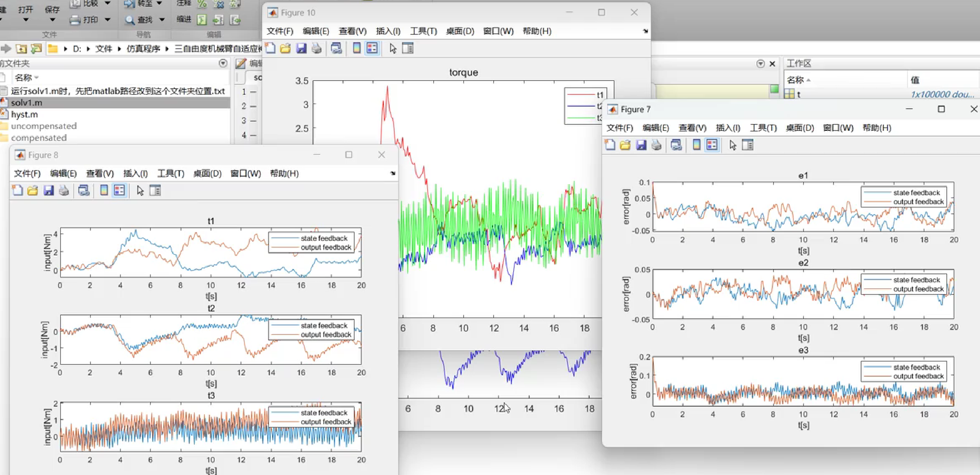Click the up-one-folder icon beside address bar
This screenshot has width=980, height=475.
[21, 49]
